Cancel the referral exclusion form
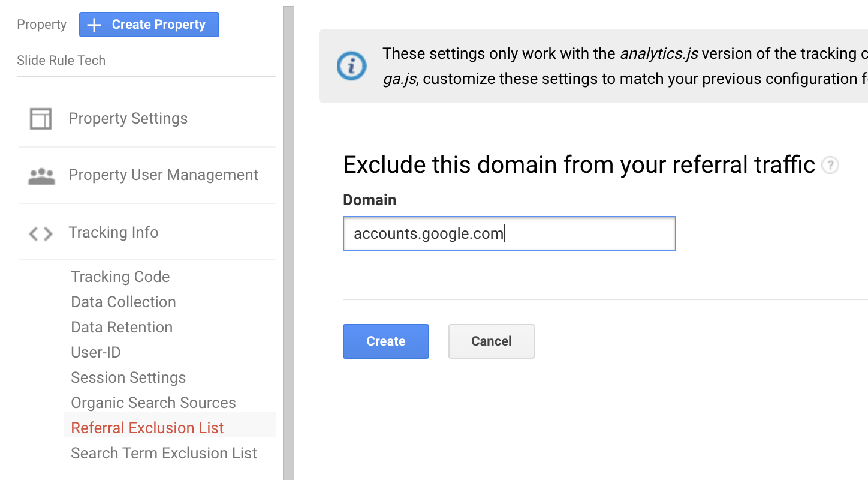Viewport: 868px width, 480px height. pos(491,341)
